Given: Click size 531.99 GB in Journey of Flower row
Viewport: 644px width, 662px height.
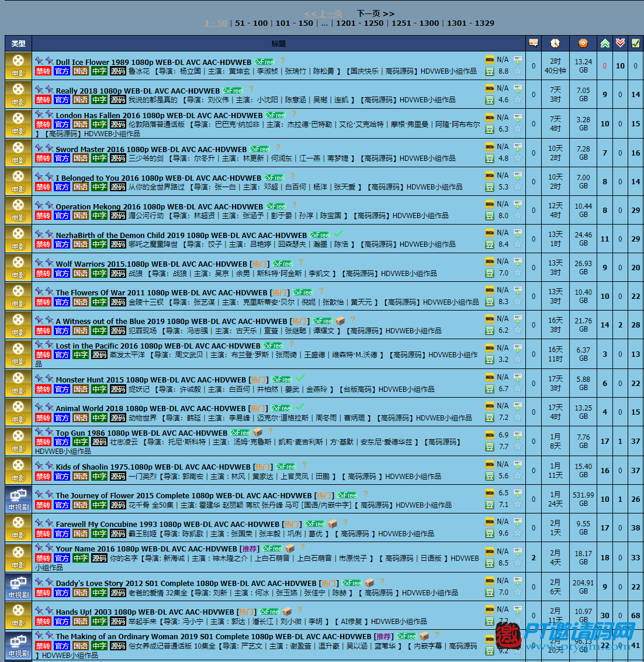Looking at the screenshot, I should point(583,499).
